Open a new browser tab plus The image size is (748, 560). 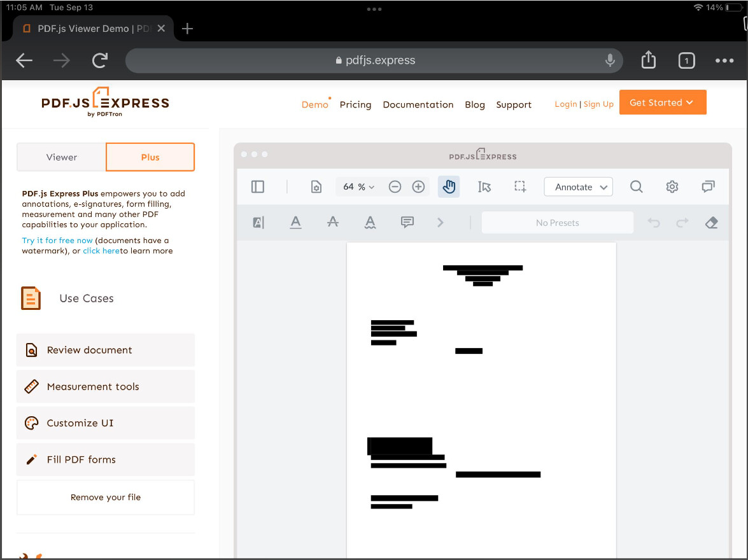point(187,29)
